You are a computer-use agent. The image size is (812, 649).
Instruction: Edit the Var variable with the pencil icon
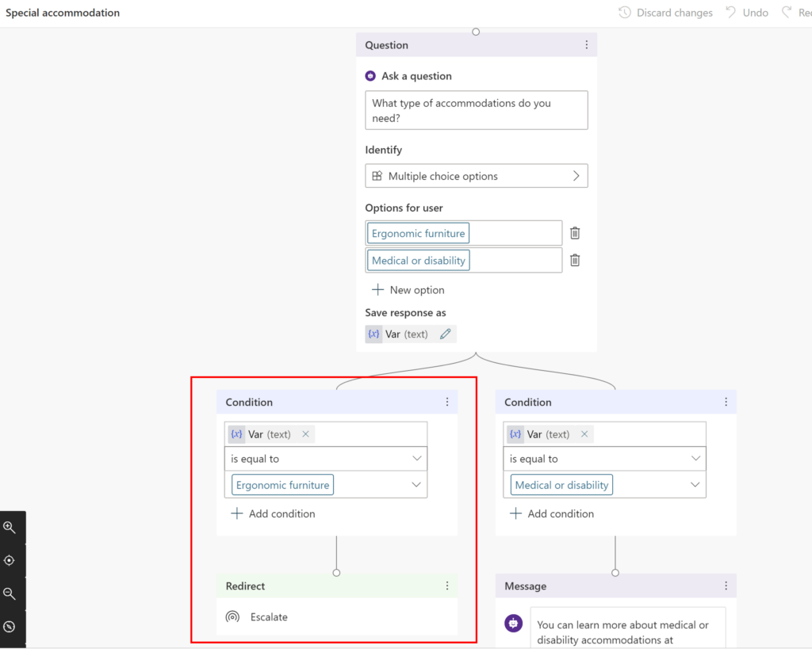(x=447, y=334)
